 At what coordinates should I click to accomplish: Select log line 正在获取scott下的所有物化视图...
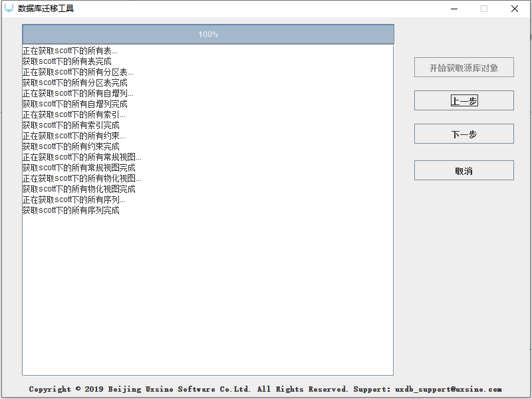point(82,178)
